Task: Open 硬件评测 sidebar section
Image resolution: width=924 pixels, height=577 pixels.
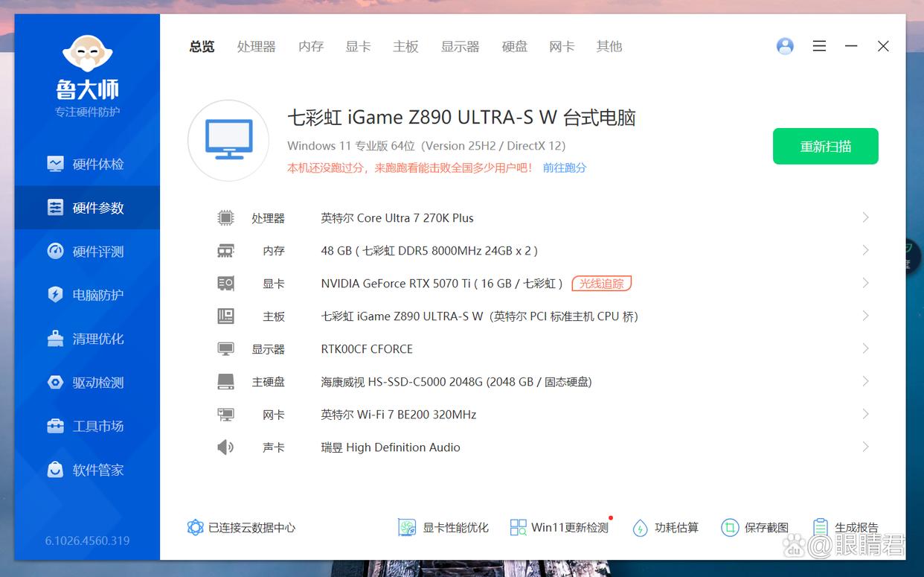Action: tap(87, 252)
